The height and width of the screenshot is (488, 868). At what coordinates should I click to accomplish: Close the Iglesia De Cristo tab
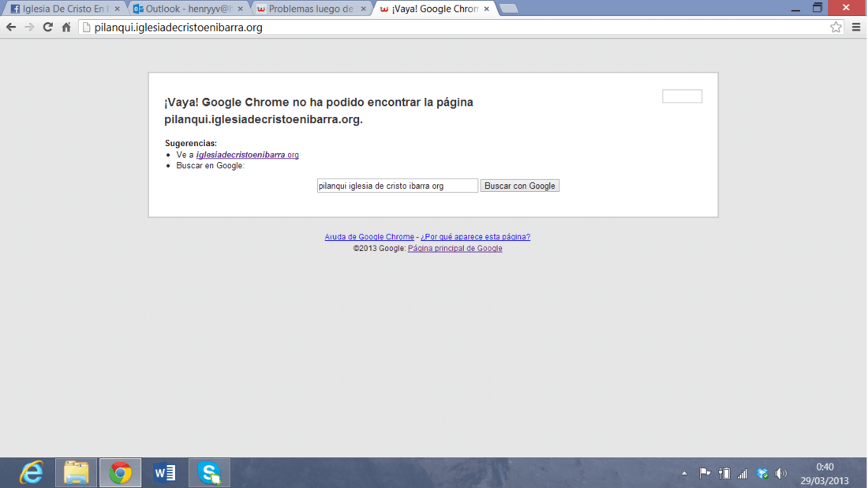click(117, 9)
